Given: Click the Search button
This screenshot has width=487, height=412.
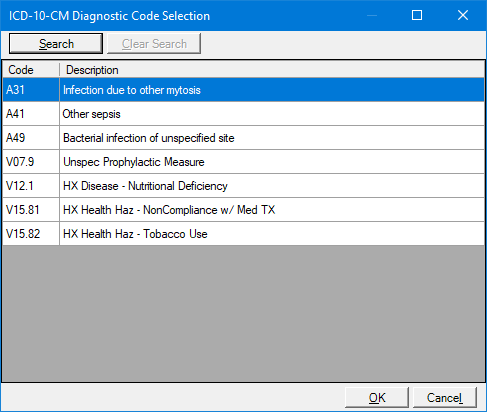Looking at the screenshot, I should pyautogui.click(x=56, y=43).
